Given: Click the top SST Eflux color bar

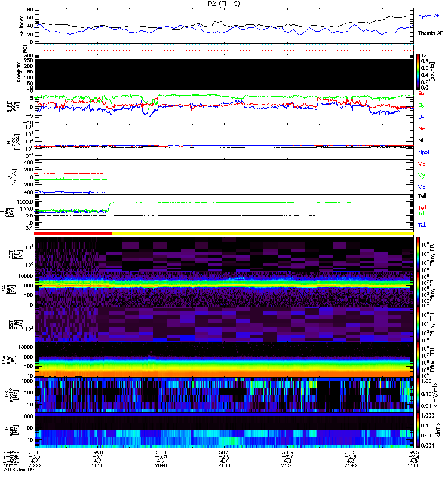Looking at the screenshot, I should (x=419, y=255).
